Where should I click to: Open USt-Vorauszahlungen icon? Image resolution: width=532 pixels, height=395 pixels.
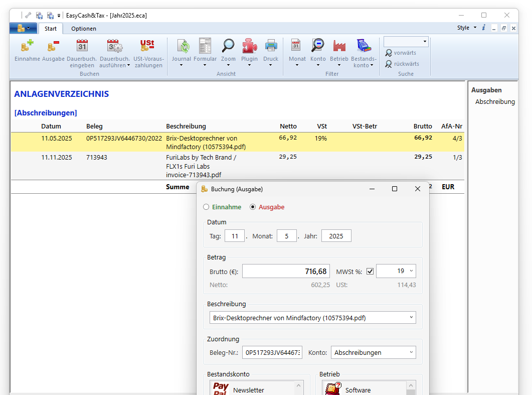click(147, 46)
